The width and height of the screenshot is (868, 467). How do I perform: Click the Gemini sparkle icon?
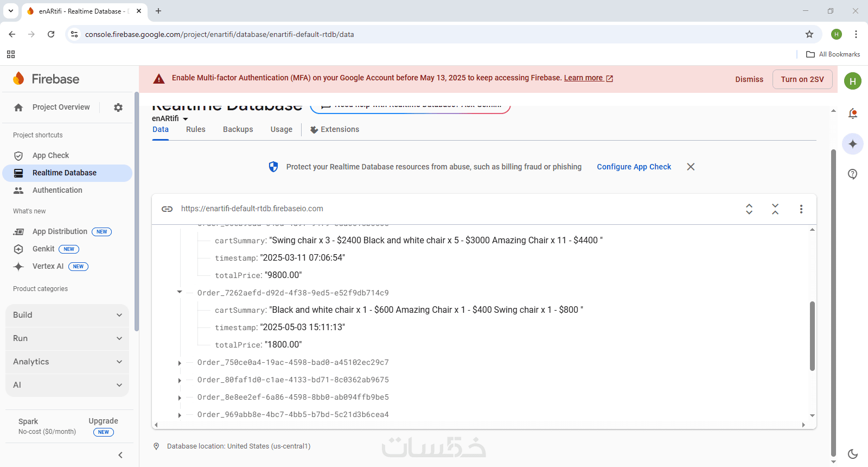click(853, 144)
